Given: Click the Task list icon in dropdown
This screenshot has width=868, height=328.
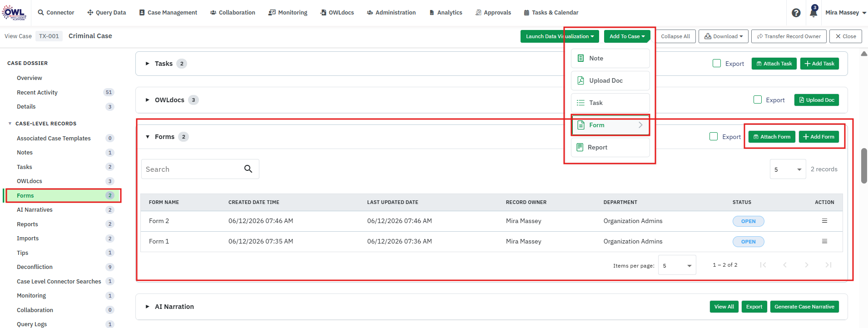Looking at the screenshot, I should coord(580,103).
